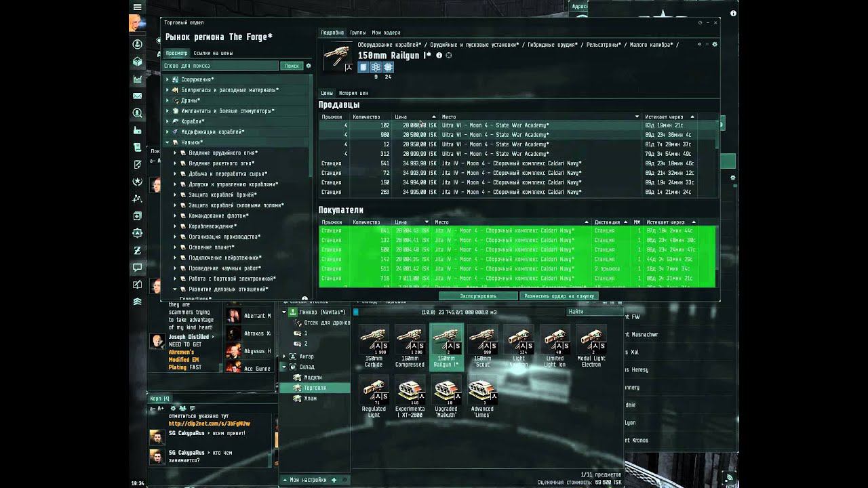The image size is (868, 488).
Task: Open the chat bubble icon in sidebar
Action: pyautogui.click(x=138, y=267)
